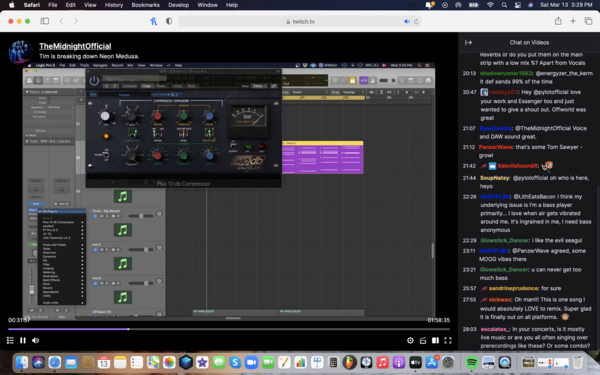Viewport: 600px width, 375px height.
Task: Collapse the Chat on Videos panel
Action: [468, 42]
